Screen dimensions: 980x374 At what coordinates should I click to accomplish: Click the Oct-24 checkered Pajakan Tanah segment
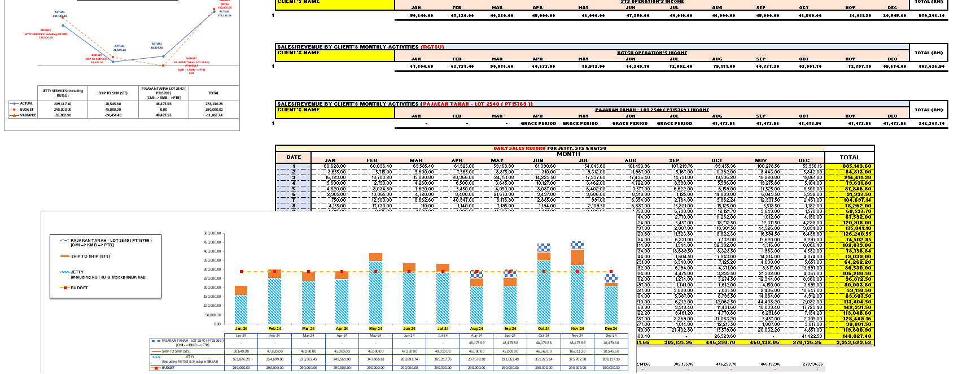click(544, 247)
